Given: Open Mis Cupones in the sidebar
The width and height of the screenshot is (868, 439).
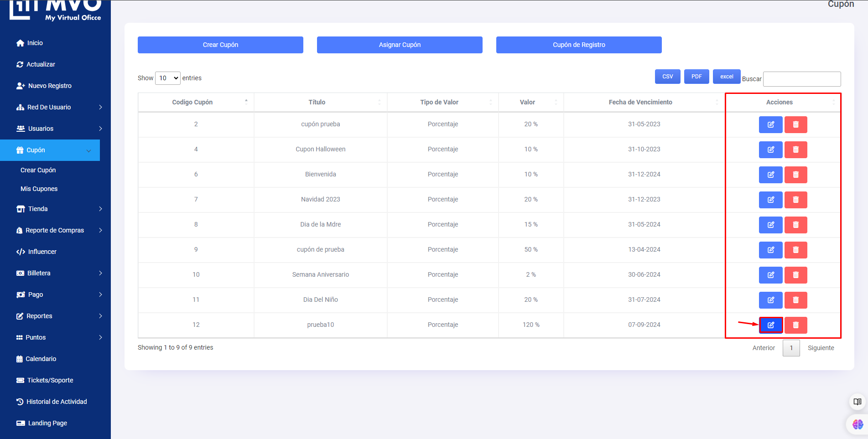Looking at the screenshot, I should [x=39, y=189].
